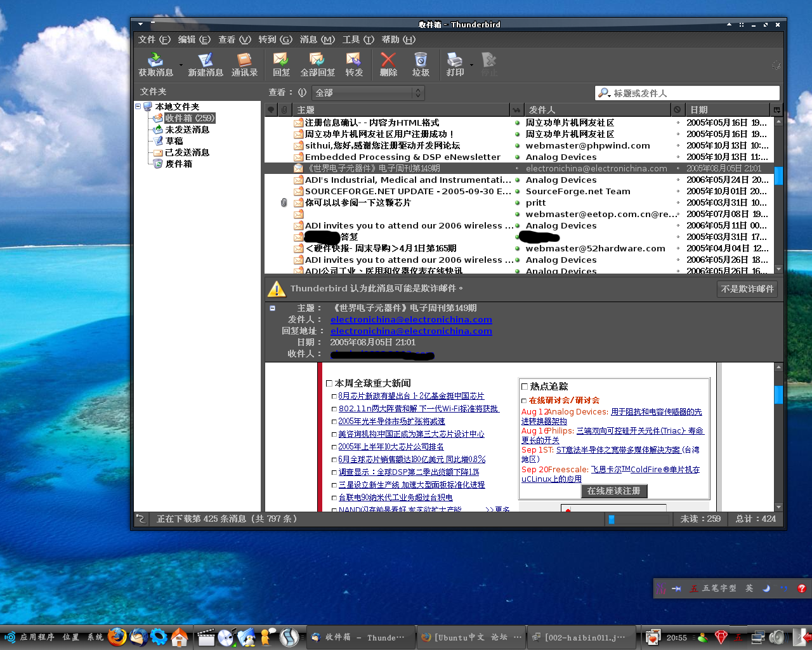The height and width of the screenshot is (650, 812).
Task: Open the Get Messages dropdown arrow
Action: (x=181, y=65)
